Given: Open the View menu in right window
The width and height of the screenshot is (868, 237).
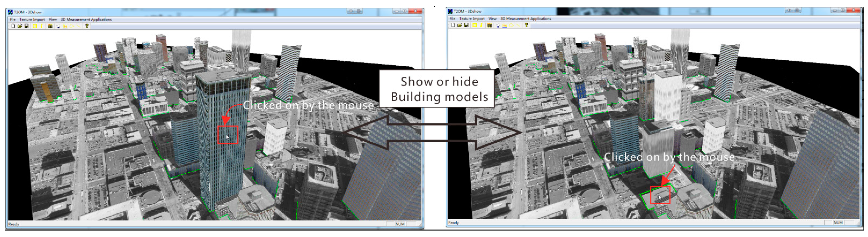Looking at the screenshot, I should (493, 18).
